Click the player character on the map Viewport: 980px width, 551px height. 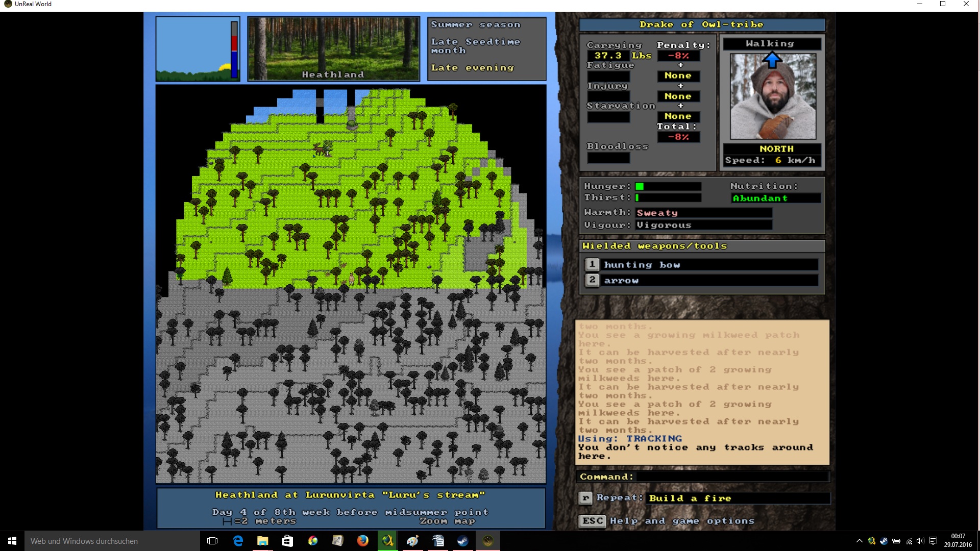coord(351,278)
